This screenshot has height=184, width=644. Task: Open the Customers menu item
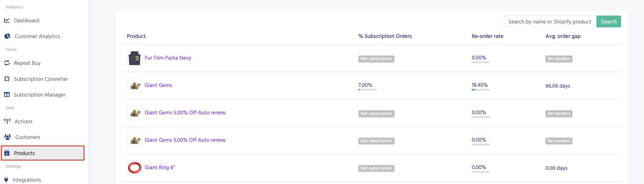28,137
